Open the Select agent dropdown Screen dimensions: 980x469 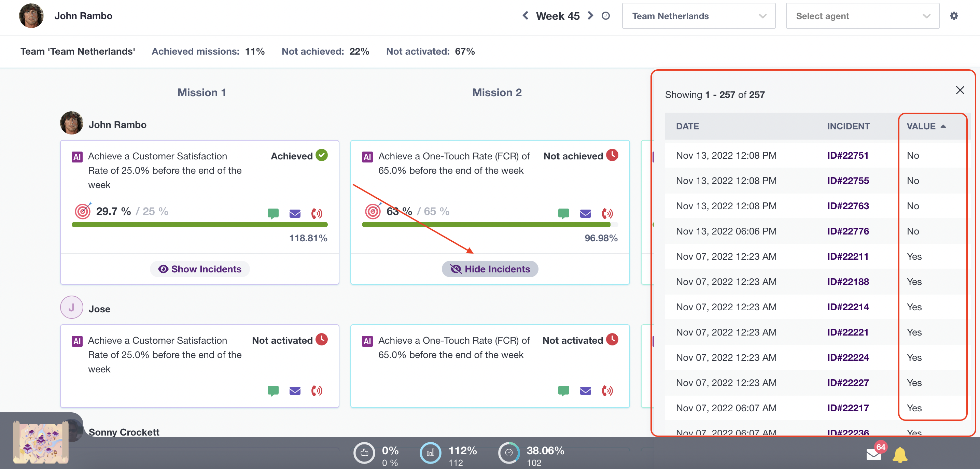click(x=862, y=16)
